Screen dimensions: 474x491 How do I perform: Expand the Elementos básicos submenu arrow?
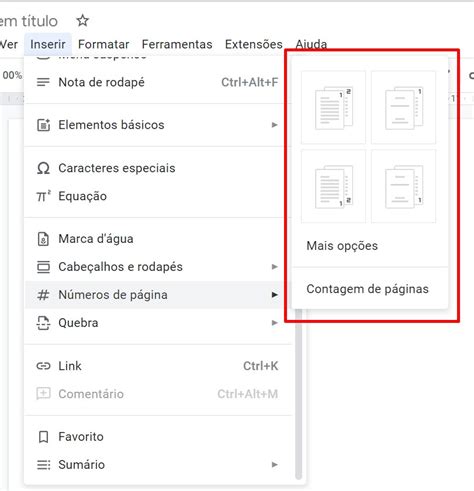(x=274, y=125)
